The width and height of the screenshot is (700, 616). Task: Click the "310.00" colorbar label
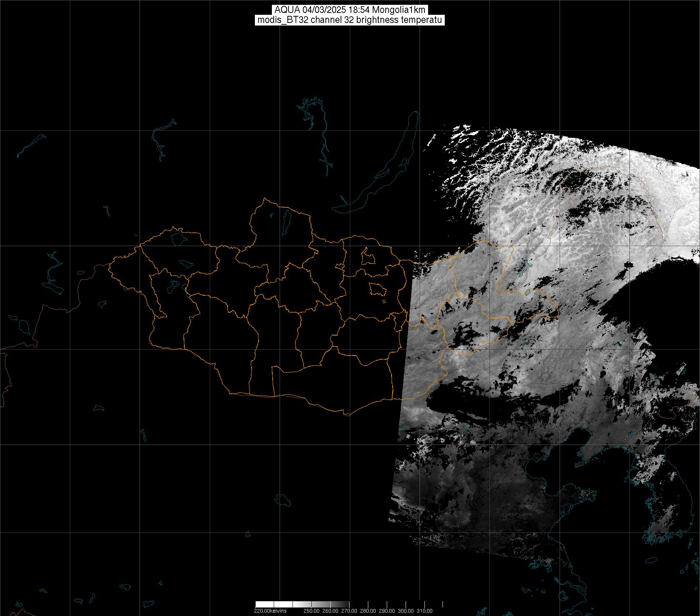pyautogui.click(x=424, y=611)
